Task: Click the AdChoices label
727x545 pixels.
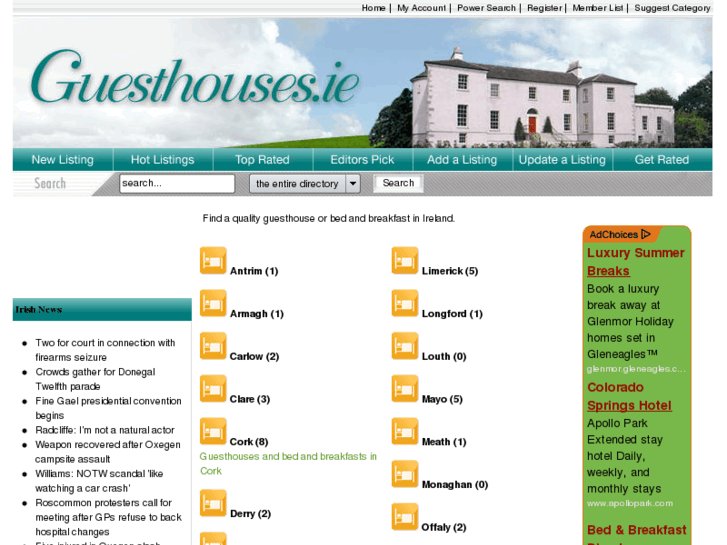Action: (613, 235)
